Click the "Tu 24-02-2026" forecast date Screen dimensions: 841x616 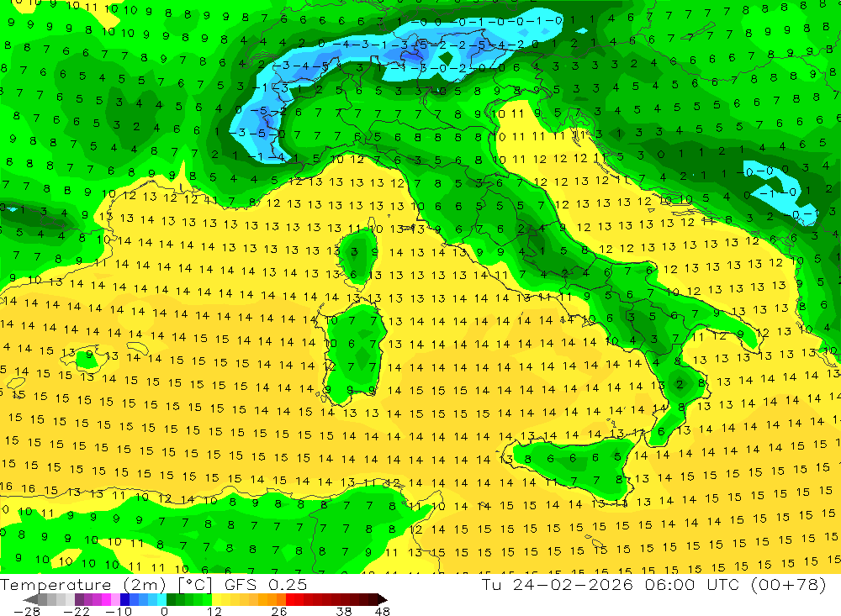point(558,584)
